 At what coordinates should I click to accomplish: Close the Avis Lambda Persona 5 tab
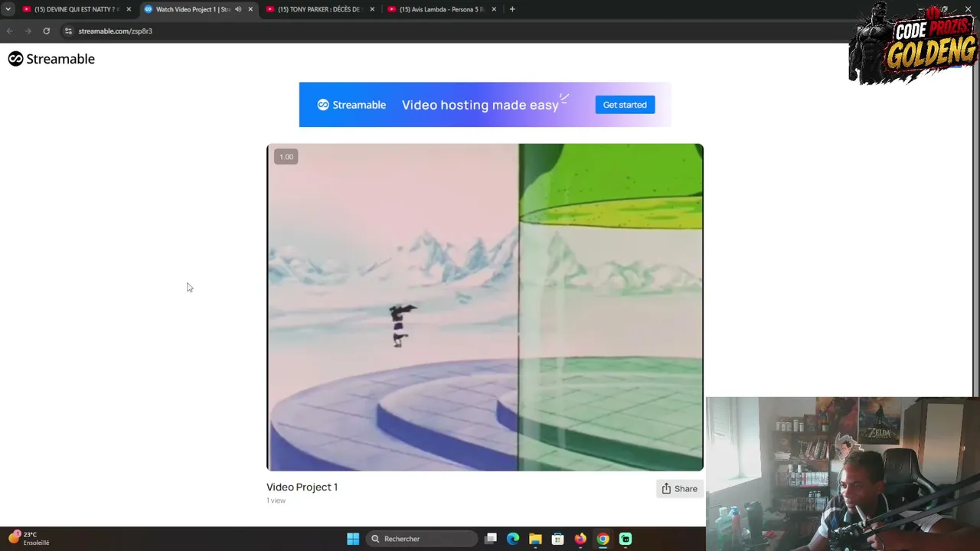[494, 9]
